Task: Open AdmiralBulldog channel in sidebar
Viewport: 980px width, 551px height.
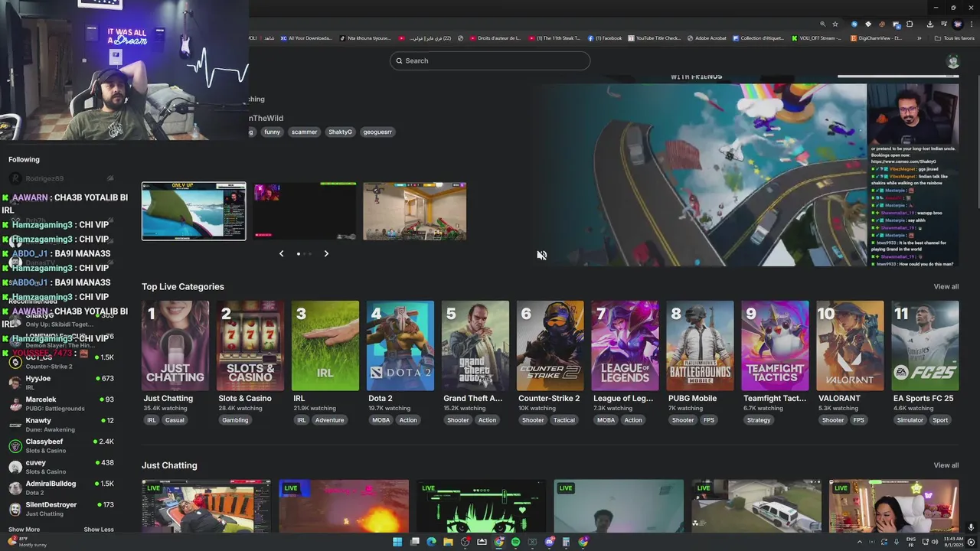Action: (x=61, y=487)
